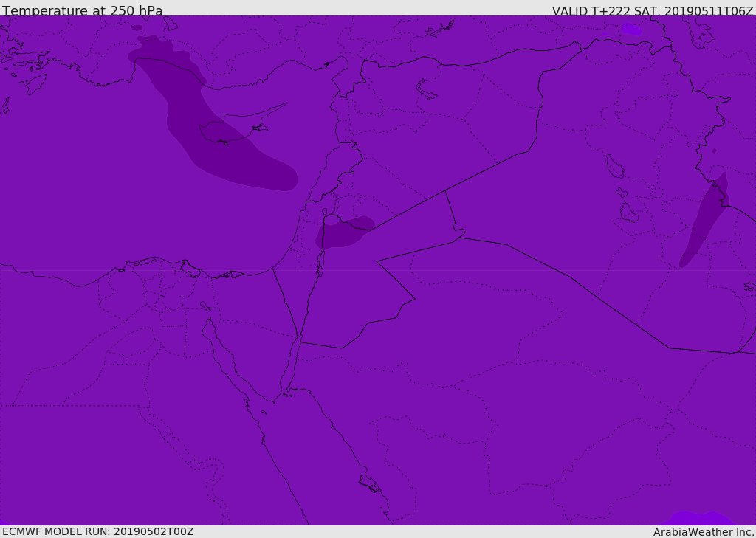
Task: Click the Gulf of Aqaba
Action: pyautogui.click(x=291, y=367)
